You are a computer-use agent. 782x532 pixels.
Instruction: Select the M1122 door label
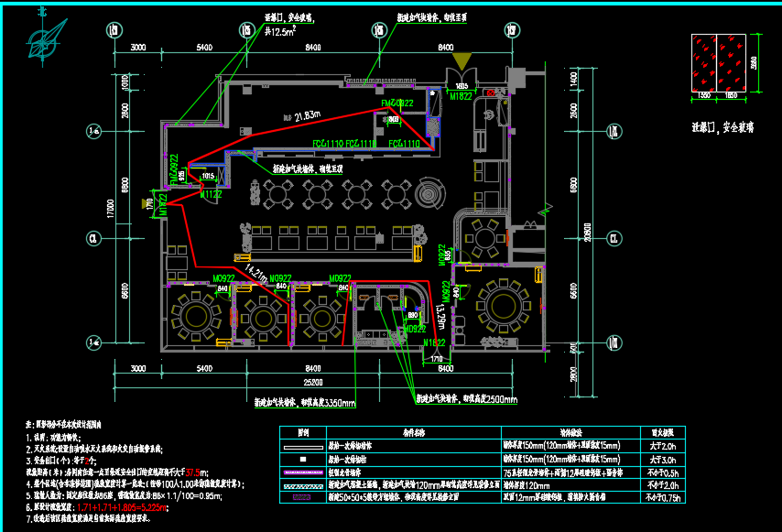point(212,194)
